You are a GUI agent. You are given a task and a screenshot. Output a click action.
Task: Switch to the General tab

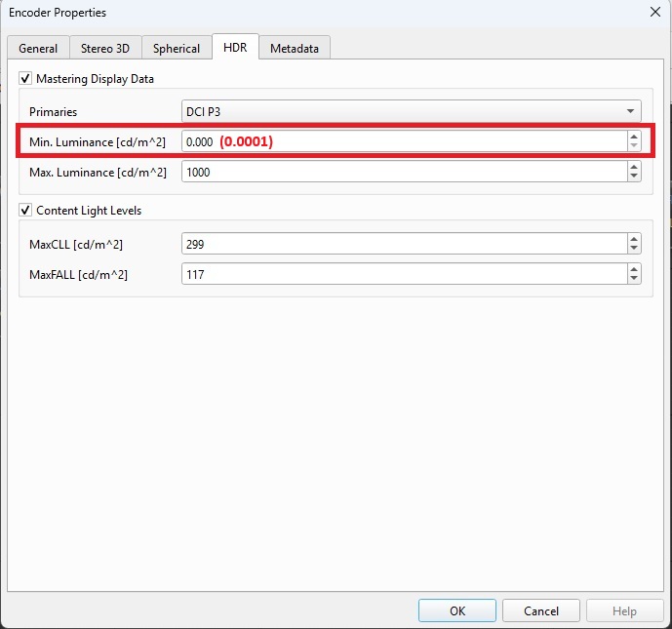(38, 49)
